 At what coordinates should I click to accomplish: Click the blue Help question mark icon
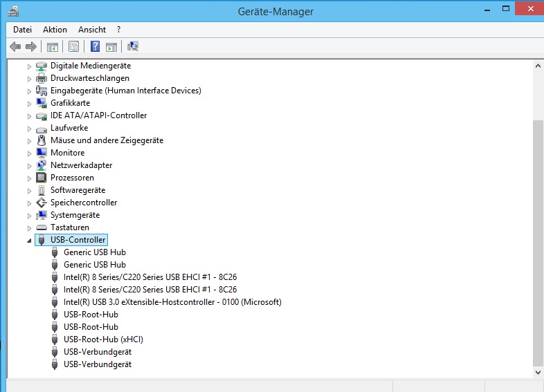click(95, 46)
